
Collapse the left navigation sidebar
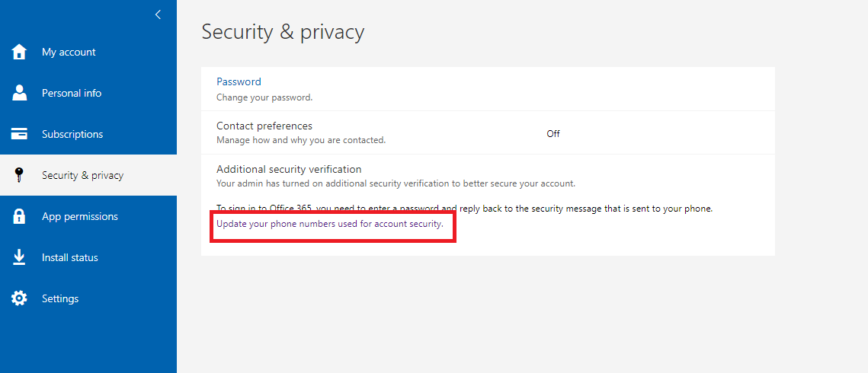(158, 14)
